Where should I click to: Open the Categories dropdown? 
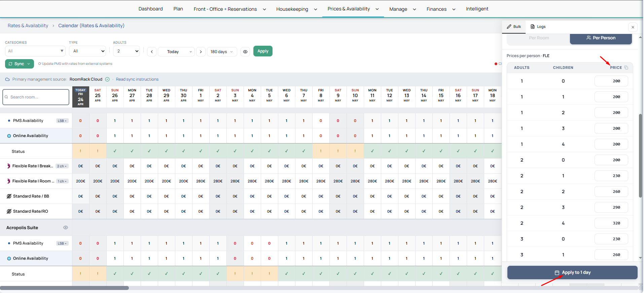pos(35,51)
